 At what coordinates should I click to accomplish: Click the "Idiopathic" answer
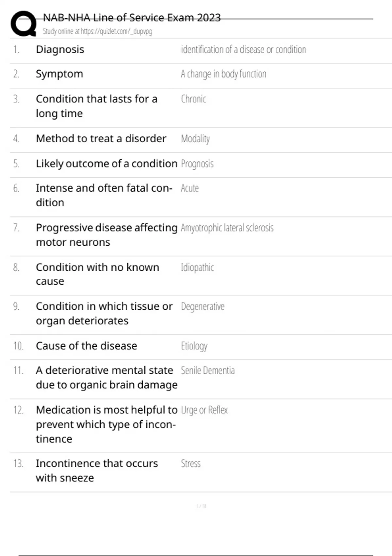click(x=197, y=267)
